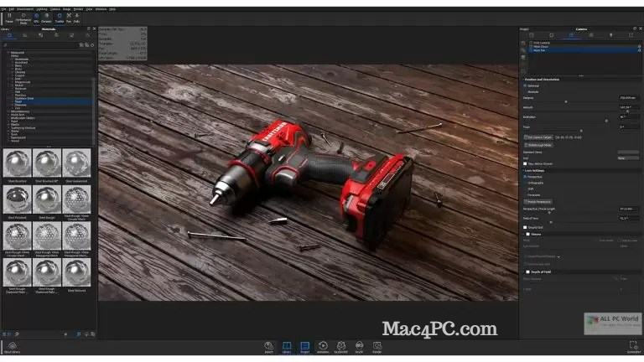The image size is (644, 362).
Task: Collapse the Metal folder in materials tree
Action: pos(8,56)
